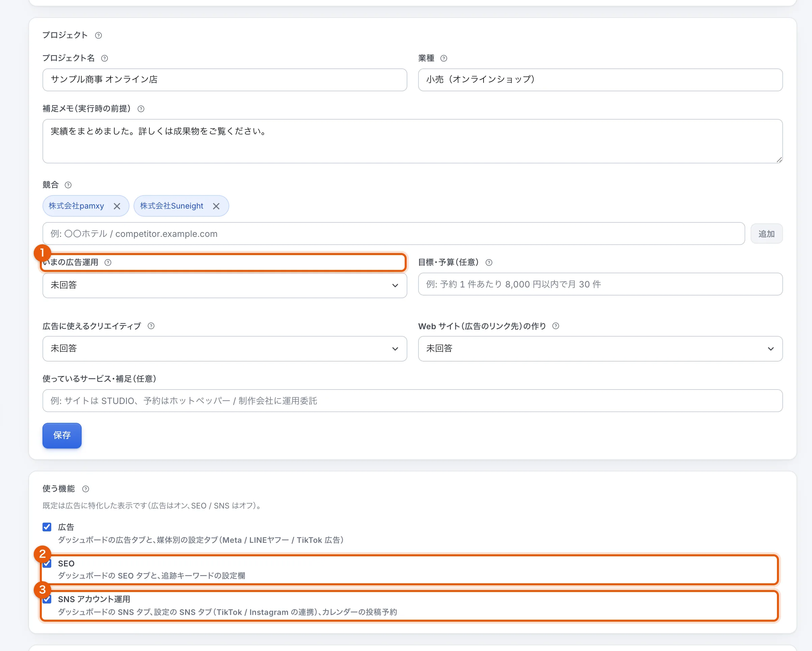Open the いまの広告運用 dropdown

(x=225, y=285)
